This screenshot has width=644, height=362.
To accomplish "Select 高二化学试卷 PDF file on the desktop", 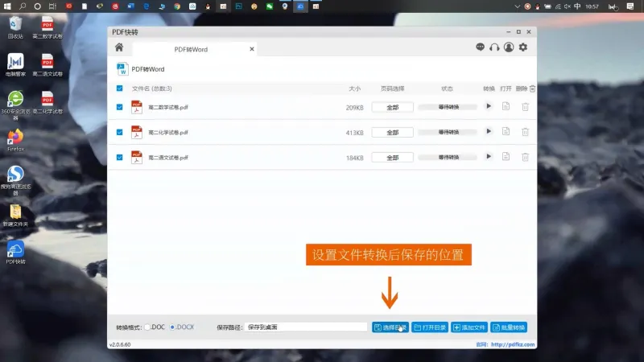I will 47,102.
